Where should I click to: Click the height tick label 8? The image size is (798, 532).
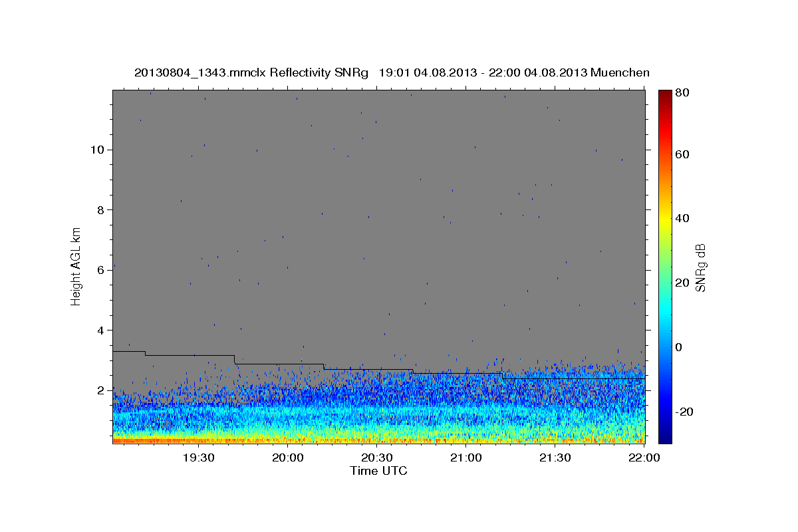(102, 209)
